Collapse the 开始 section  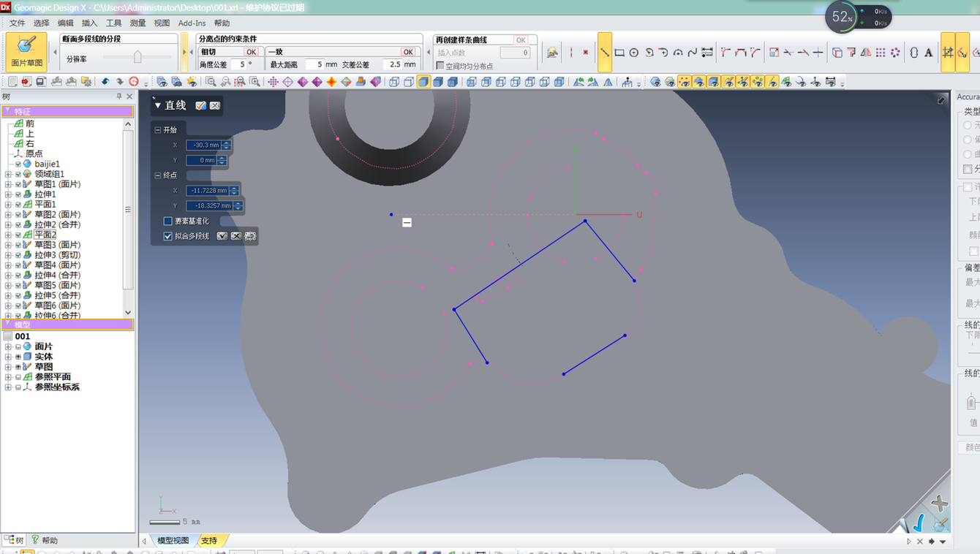pyautogui.click(x=158, y=130)
